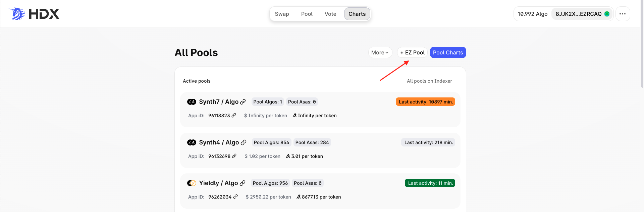Switch to the Swap tab
Viewport: 644px width, 212px height.
tap(282, 14)
